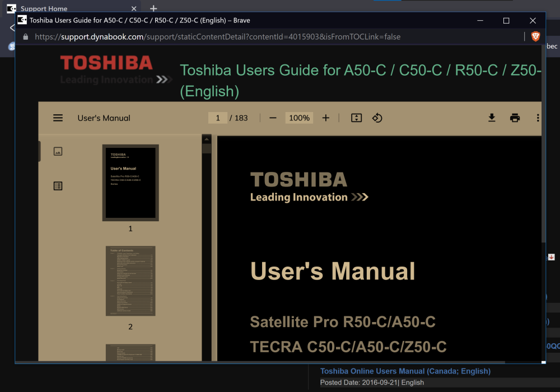
Task: Show document outline view in sidebar
Action: pyautogui.click(x=58, y=186)
